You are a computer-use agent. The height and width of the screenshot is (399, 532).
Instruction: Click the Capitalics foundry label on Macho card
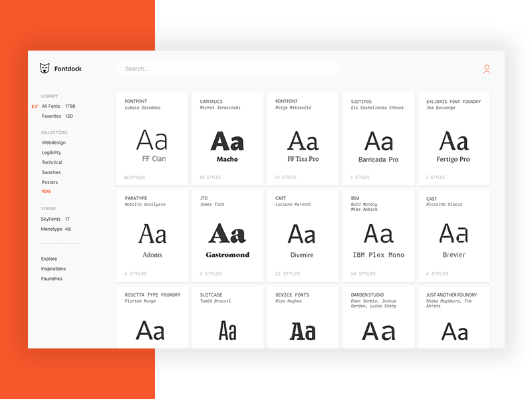211,102
